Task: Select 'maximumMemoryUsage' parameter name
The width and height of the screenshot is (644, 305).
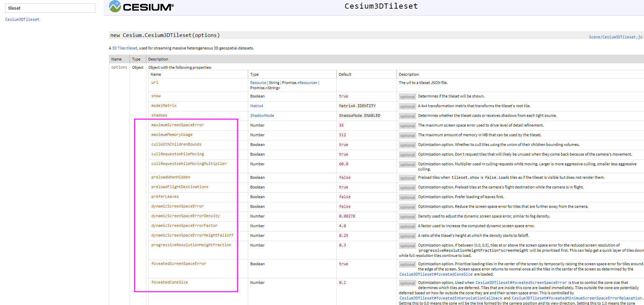Action: coord(172,135)
